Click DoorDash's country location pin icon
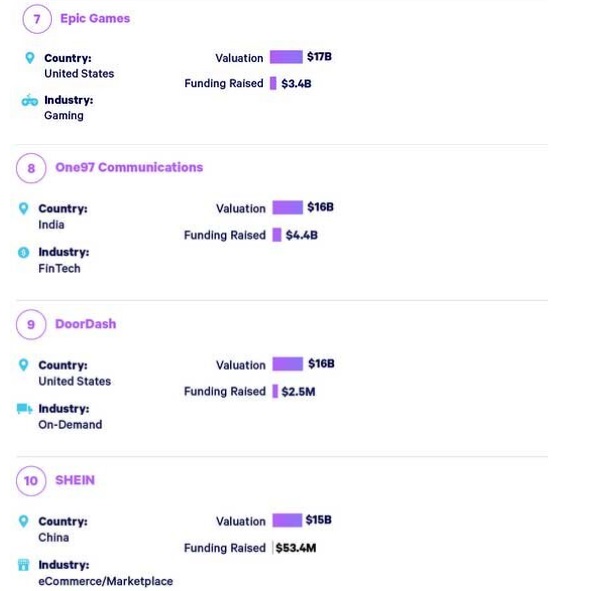Screen dimensions: 607x591 (24, 365)
